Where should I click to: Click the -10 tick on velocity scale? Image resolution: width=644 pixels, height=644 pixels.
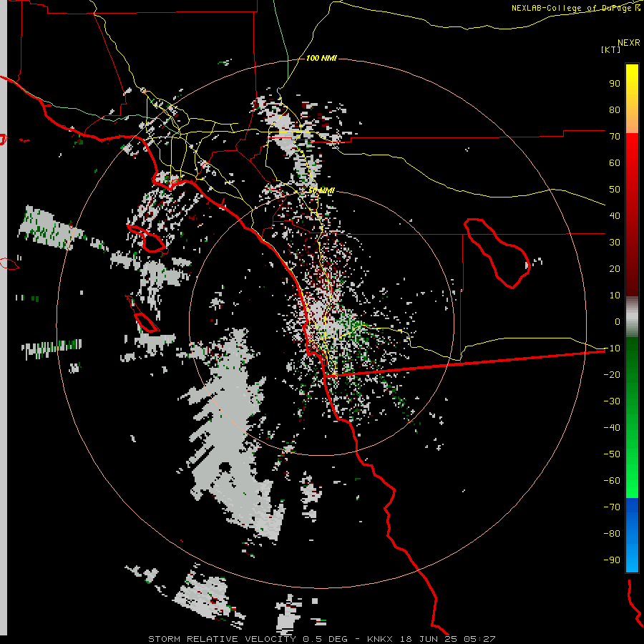click(x=612, y=348)
